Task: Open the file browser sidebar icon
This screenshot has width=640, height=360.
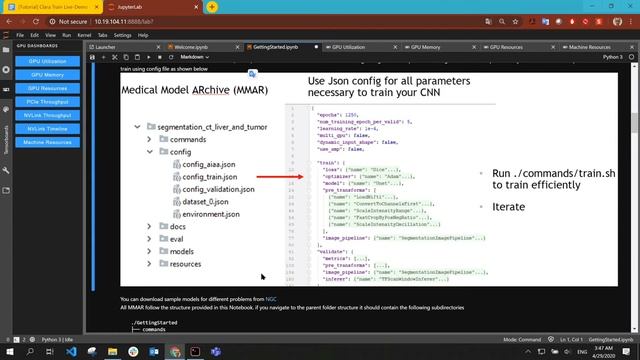Action: click(6, 50)
